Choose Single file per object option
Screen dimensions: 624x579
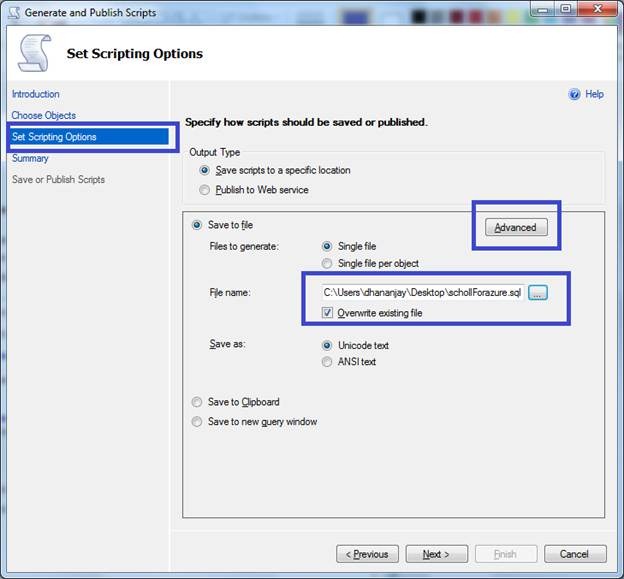tap(327, 264)
